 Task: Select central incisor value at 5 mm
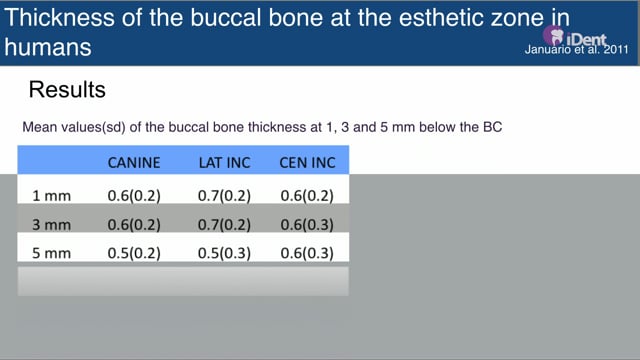pos(307,253)
